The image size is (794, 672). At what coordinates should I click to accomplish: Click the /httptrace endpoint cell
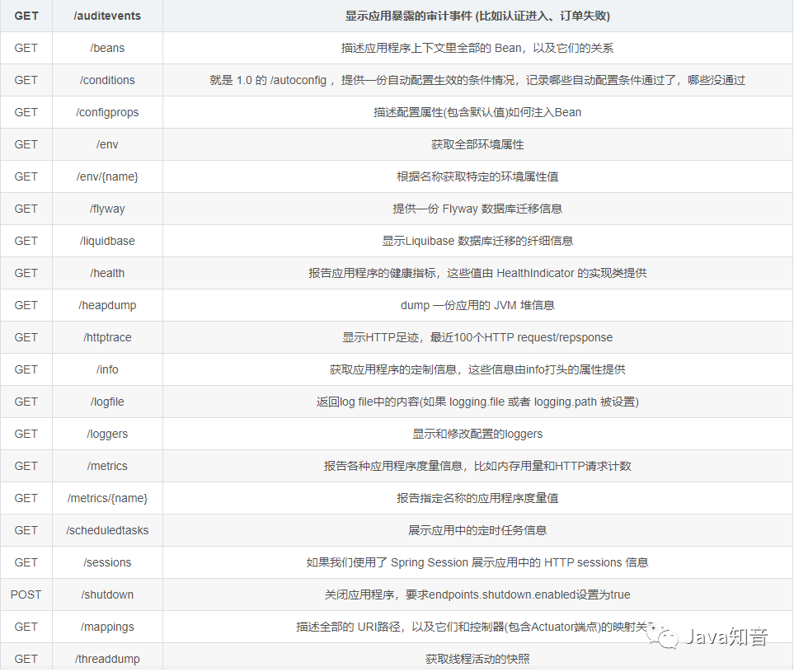pos(107,337)
